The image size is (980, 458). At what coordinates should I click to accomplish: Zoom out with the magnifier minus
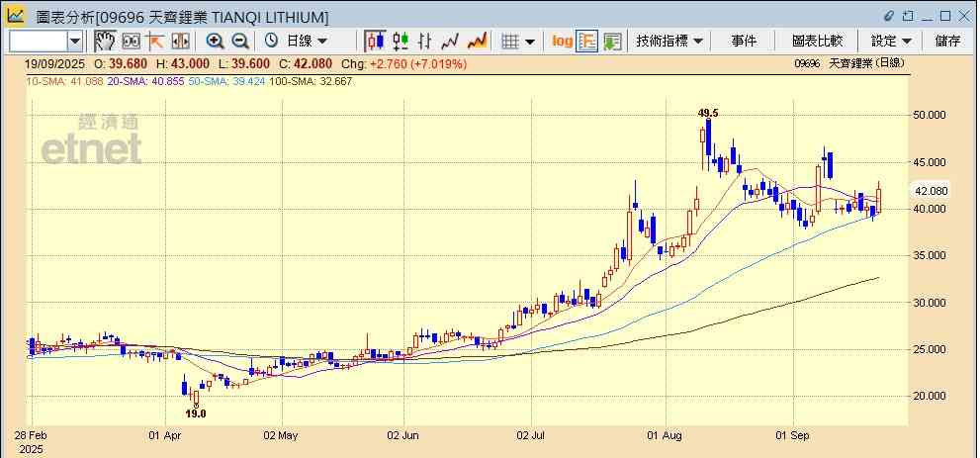[240, 42]
